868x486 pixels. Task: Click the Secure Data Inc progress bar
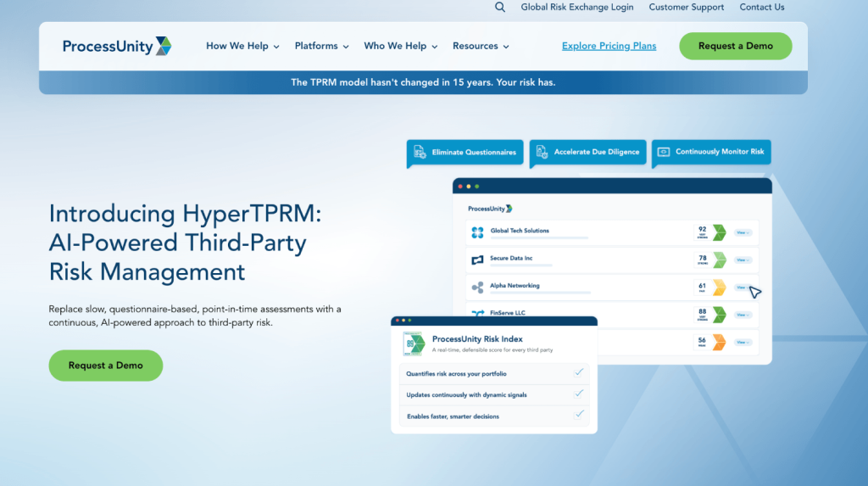521,265
